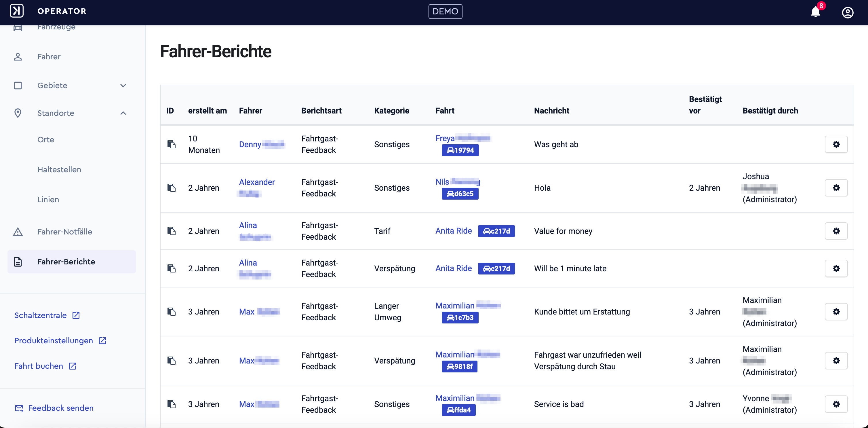Open settings gear for 'Value for money' row
Viewport: 868px width, 428px height.
pos(836,231)
